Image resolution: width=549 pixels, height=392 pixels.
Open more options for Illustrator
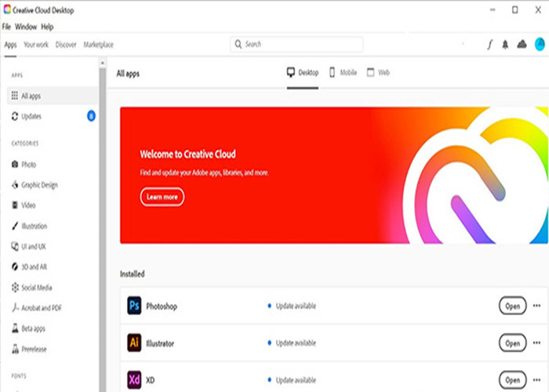coord(536,343)
